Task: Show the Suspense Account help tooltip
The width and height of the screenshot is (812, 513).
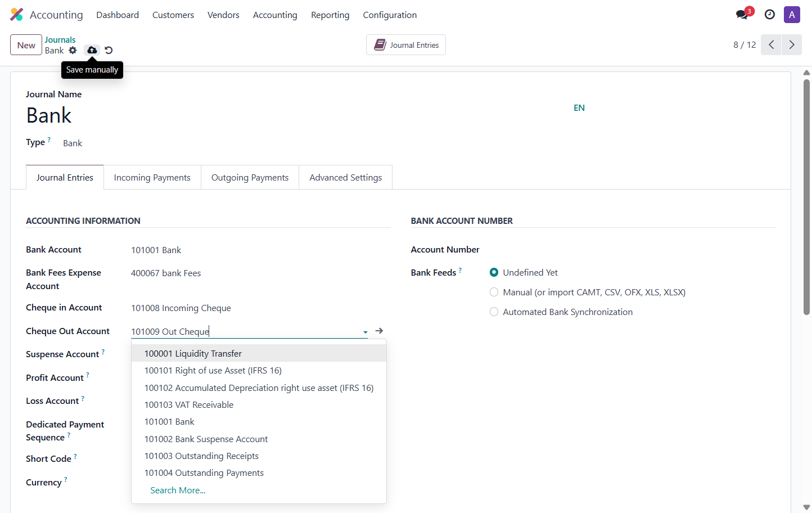Action: pos(103,352)
